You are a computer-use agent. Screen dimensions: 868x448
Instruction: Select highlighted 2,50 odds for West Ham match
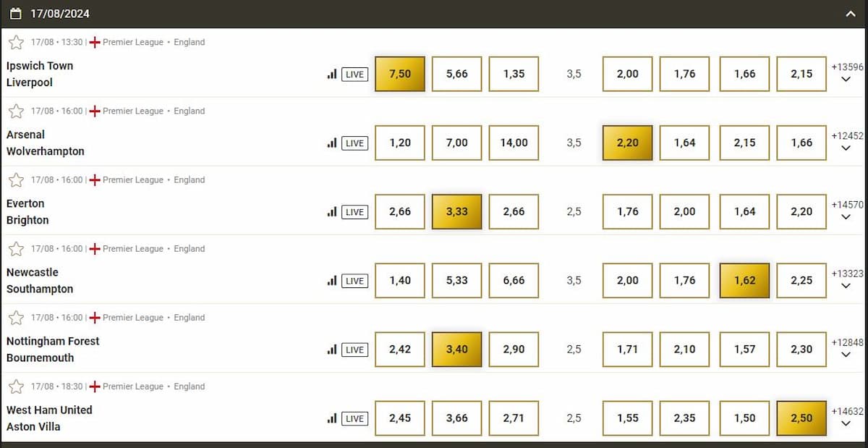point(801,418)
